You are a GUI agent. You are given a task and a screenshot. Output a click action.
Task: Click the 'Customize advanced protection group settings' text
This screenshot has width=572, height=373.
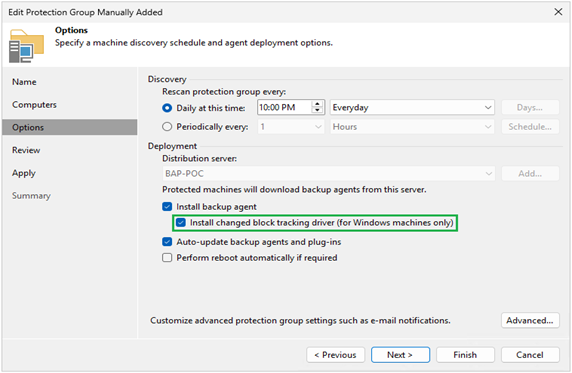pyautogui.click(x=300, y=320)
